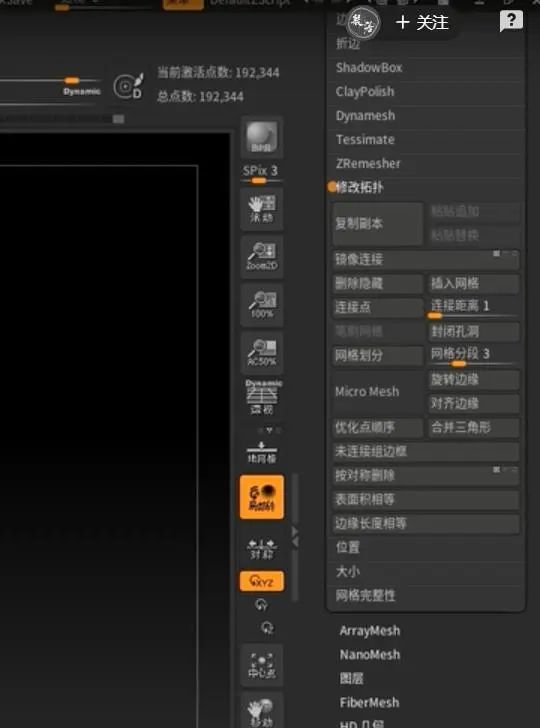Click the question mark help icon
This screenshot has width=540, height=728.
point(511,21)
